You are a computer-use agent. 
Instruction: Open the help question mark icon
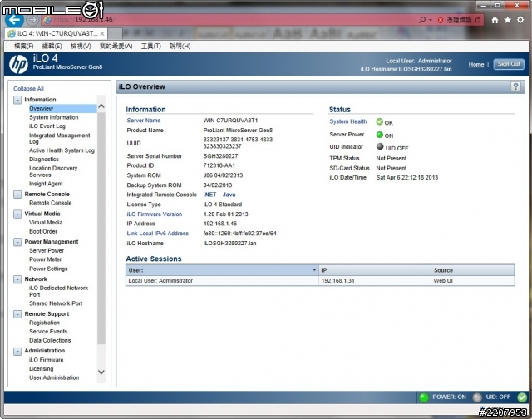[515, 86]
